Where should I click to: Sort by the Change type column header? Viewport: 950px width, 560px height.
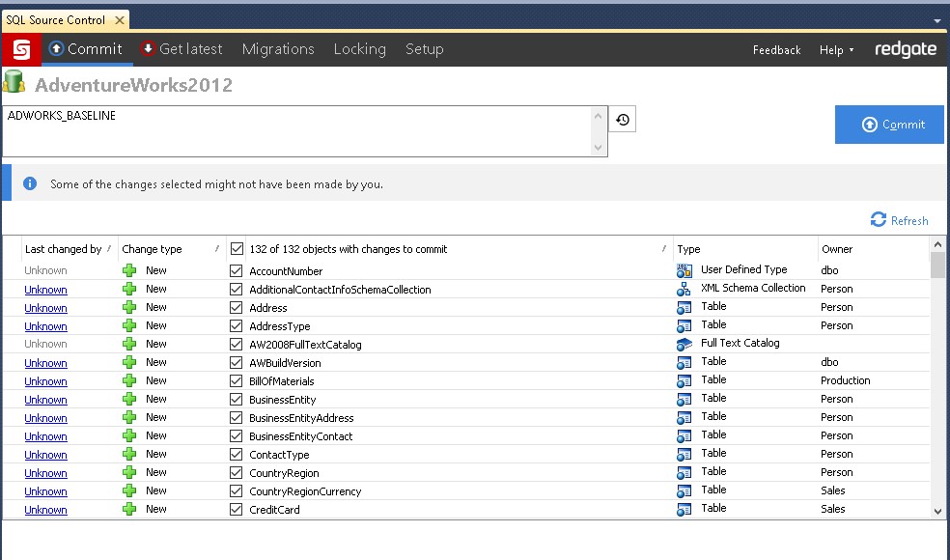[x=152, y=249]
